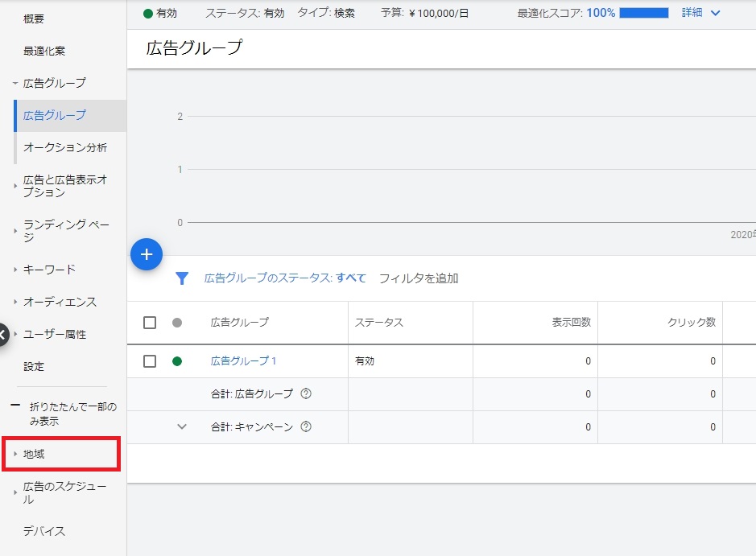Expand the 広告のスケジュール section arrow
Image resolution: width=756 pixels, height=556 pixels.
(x=15, y=492)
